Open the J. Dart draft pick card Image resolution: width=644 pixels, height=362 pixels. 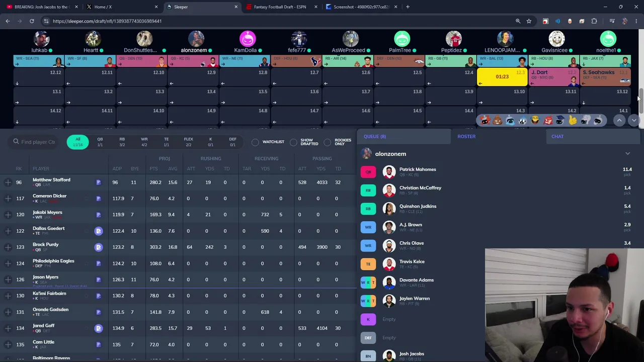click(554, 77)
